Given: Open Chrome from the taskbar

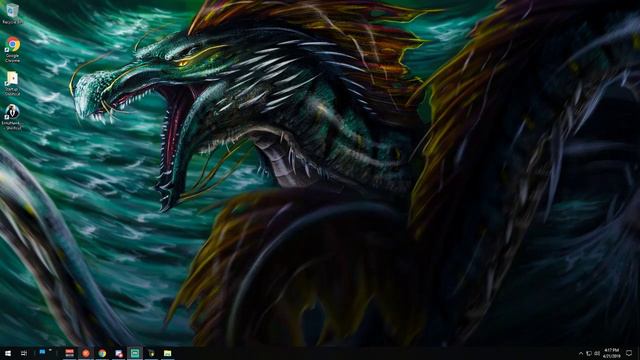Looking at the screenshot, I should (102, 353).
